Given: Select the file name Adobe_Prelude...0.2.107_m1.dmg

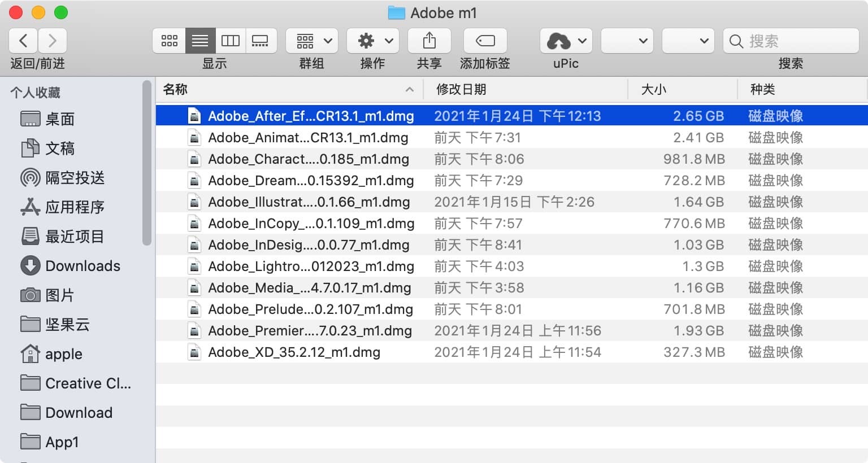Looking at the screenshot, I should click(310, 309).
